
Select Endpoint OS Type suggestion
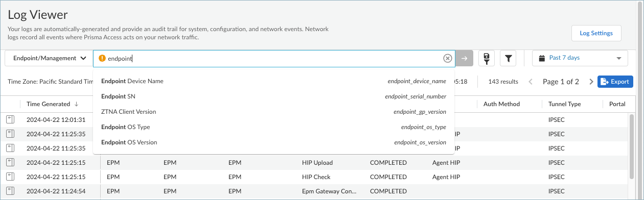pos(273,127)
